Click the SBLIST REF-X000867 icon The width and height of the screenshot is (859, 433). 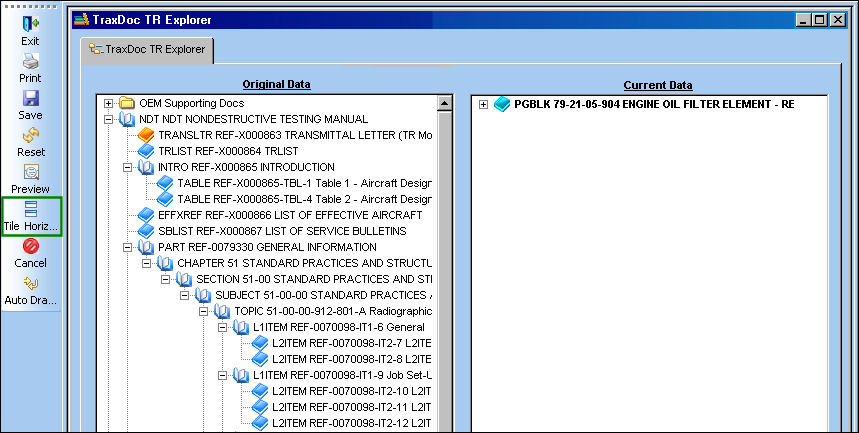coord(146,231)
